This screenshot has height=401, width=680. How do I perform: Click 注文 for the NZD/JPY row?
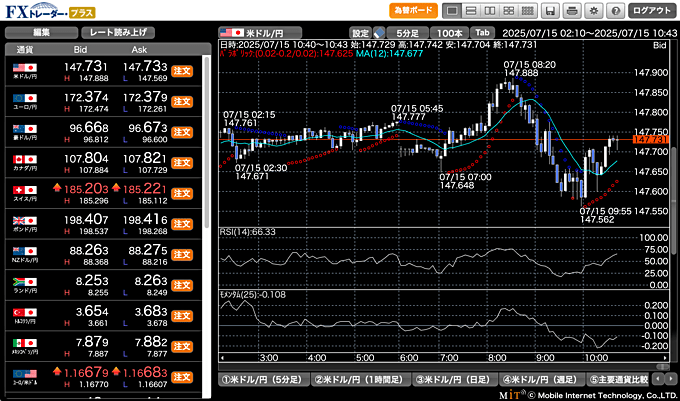182,254
